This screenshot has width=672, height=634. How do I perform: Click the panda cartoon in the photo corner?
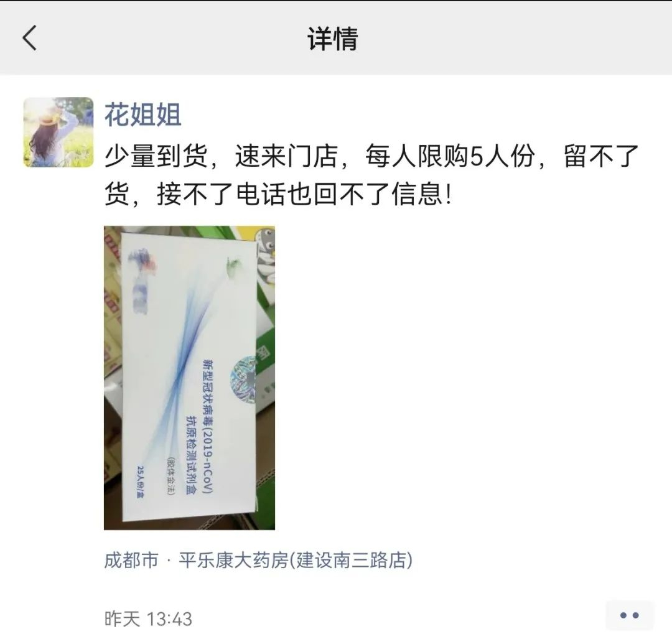click(x=266, y=256)
